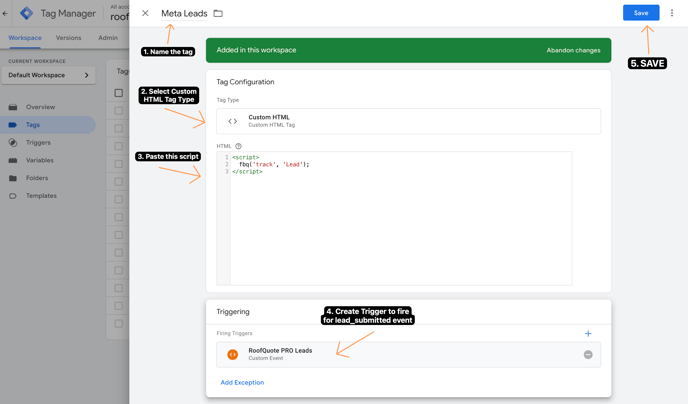Open the three-dot more options menu
The height and width of the screenshot is (404, 688).
[672, 13]
